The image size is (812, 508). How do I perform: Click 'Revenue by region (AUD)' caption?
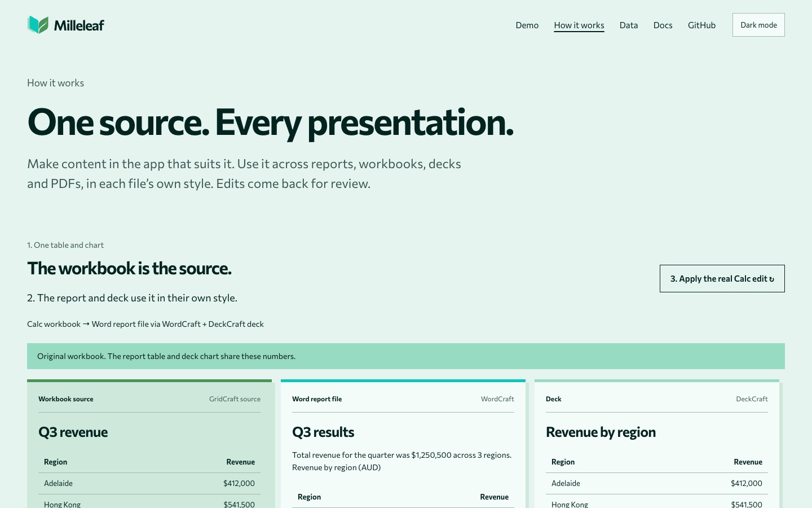click(x=337, y=467)
